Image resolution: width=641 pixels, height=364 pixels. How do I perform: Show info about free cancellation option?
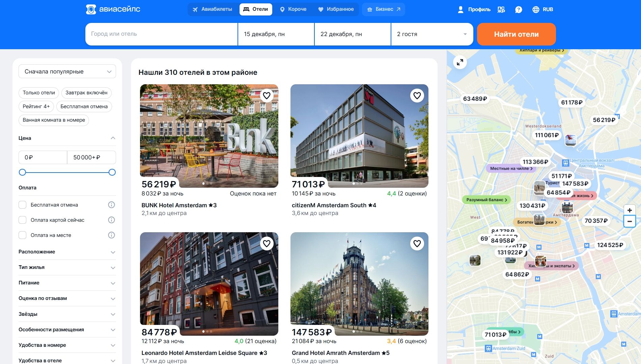(111, 205)
